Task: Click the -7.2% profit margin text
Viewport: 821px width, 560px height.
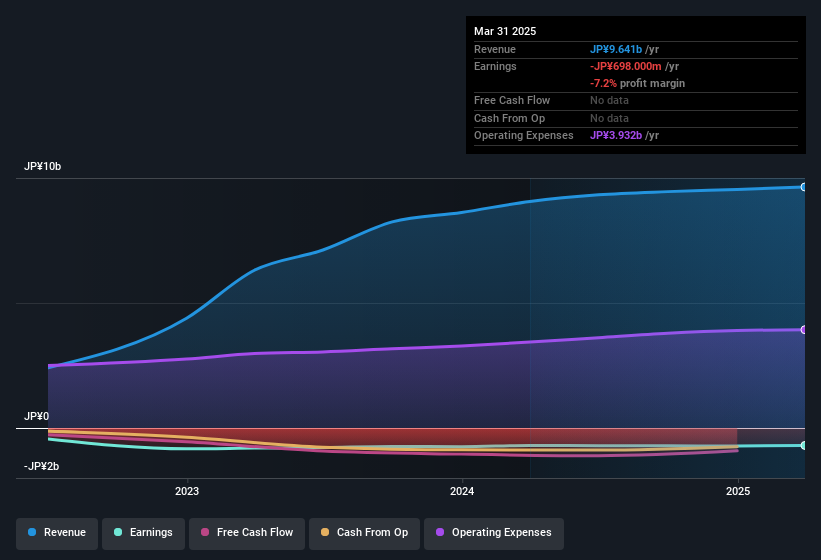Action: click(637, 83)
